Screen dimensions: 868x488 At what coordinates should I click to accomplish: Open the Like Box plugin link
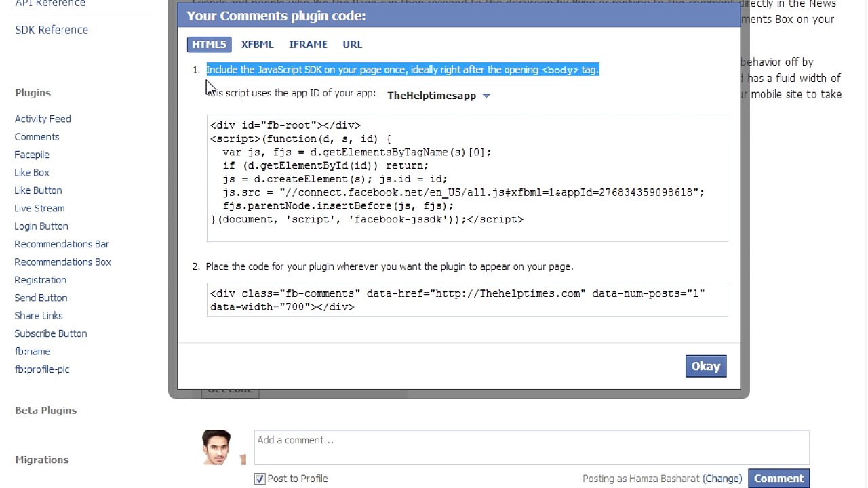32,173
